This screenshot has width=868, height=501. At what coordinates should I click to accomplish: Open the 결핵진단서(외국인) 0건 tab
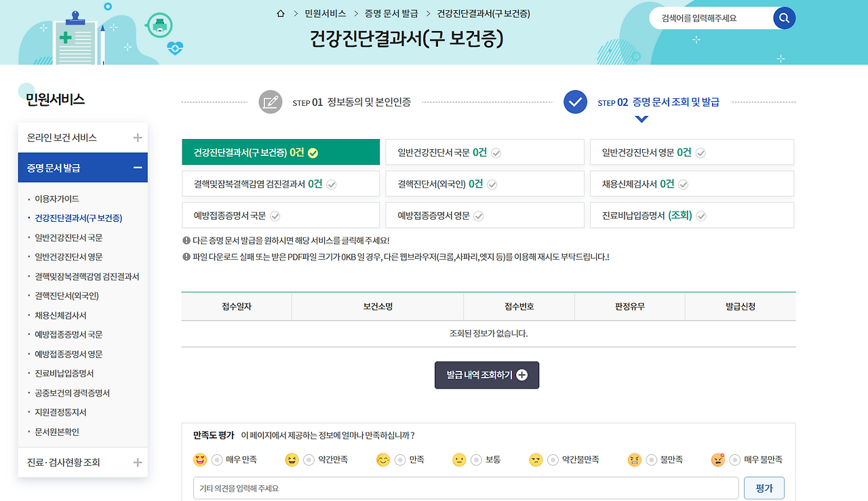click(x=484, y=184)
